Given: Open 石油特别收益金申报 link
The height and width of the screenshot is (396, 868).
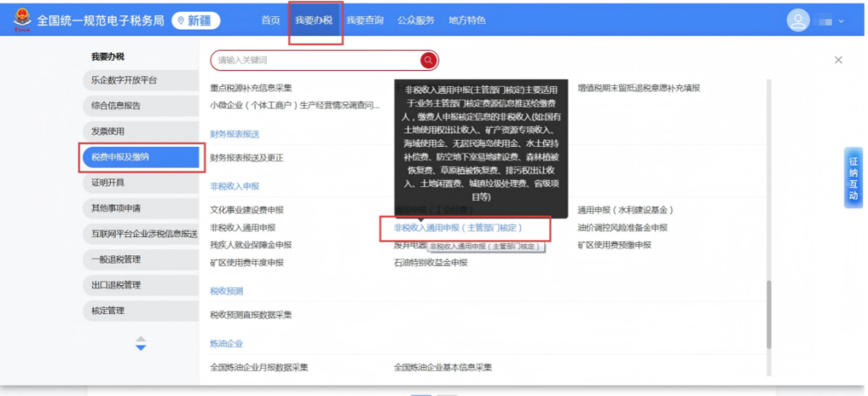Looking at the screenshot, I should (x=431, y=263).
